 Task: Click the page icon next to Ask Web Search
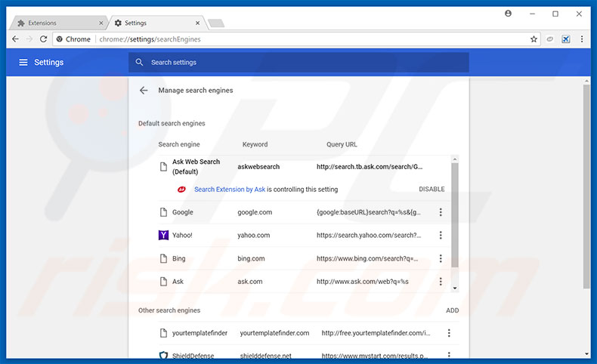163,167
